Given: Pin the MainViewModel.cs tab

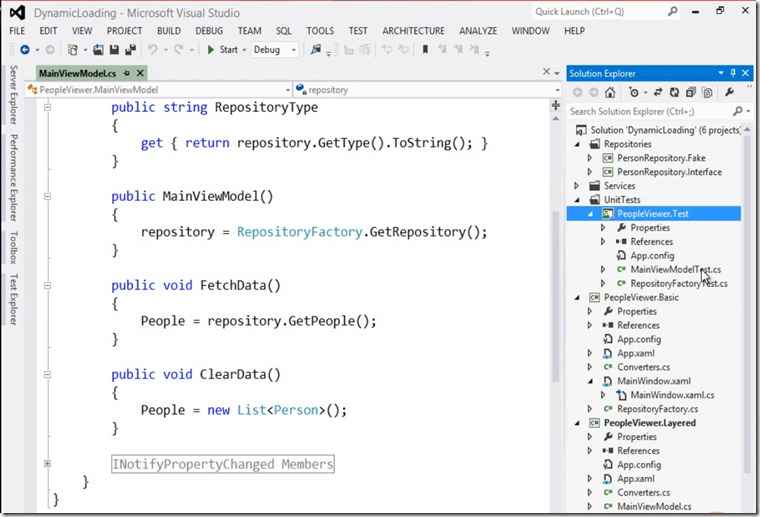Looking at the screenshot, I should [127, 73].
